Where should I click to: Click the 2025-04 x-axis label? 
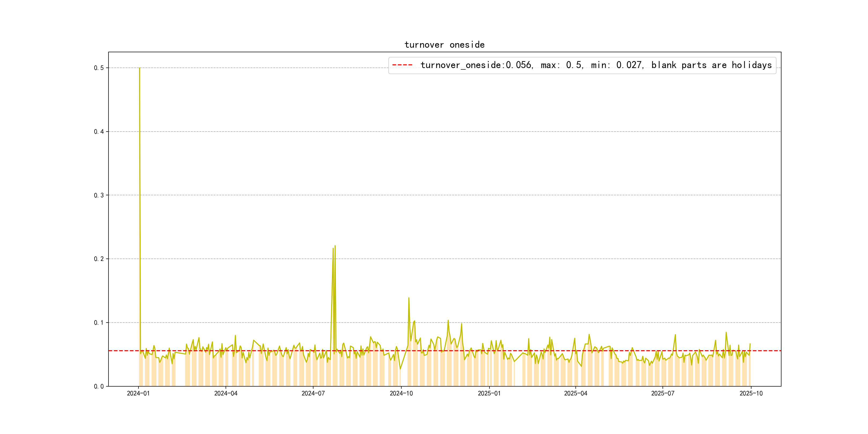coord(575,393)
